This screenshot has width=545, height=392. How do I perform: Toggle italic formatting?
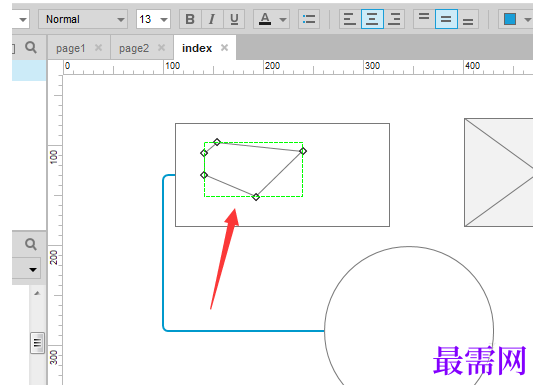(212, 19)
